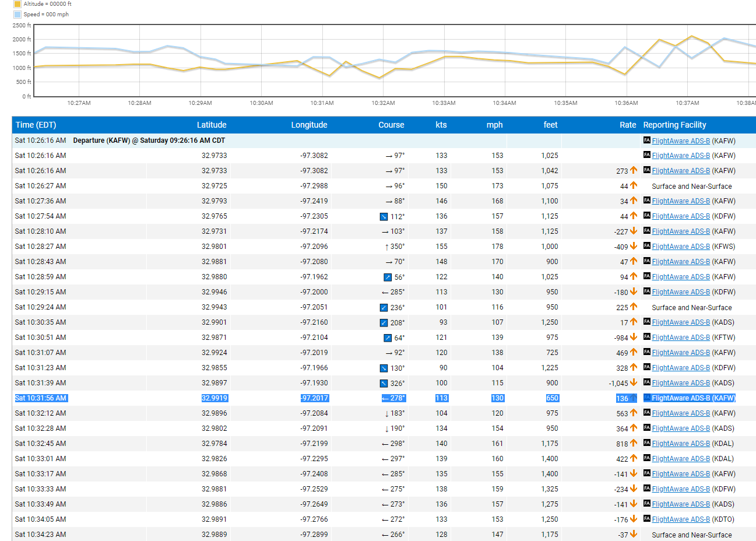Click the Sat 10:29:15 AM time cell

tap(41, 292)
